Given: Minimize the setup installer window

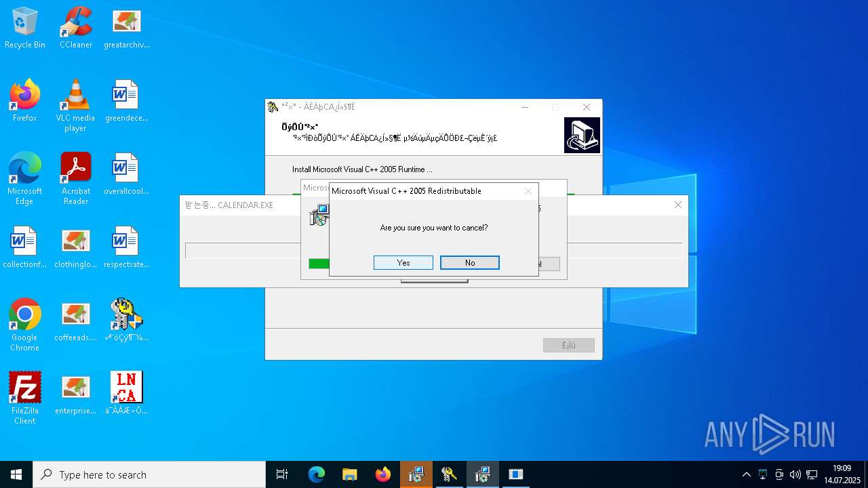Looking at the screenshot, I should point(525,107).
